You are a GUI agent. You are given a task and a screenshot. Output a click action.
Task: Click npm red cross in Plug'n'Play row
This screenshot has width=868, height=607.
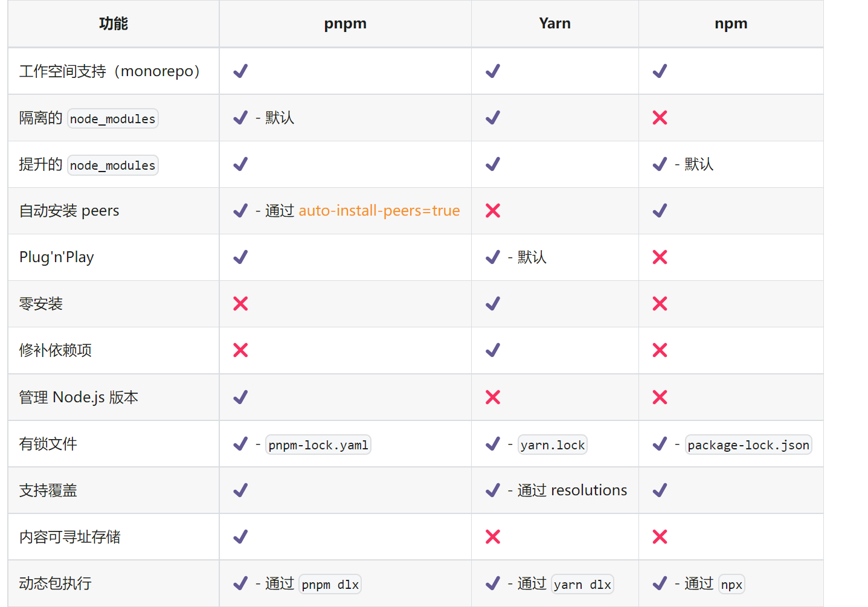coord(660,257)
